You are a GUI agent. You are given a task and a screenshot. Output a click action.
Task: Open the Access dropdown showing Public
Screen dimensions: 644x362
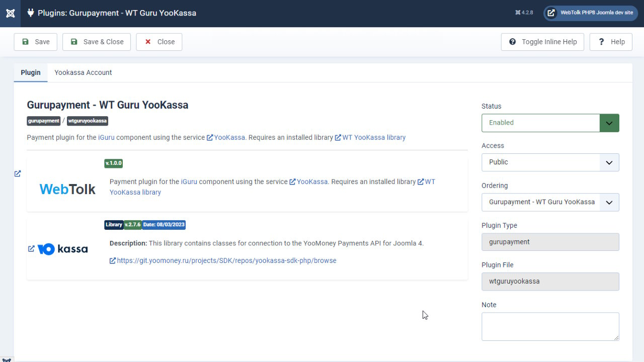(550, 162)
